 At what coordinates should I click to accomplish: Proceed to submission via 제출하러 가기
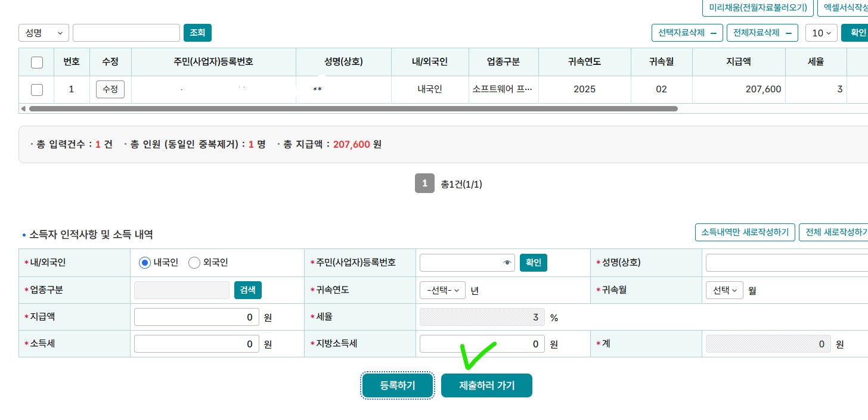[486, 385]
